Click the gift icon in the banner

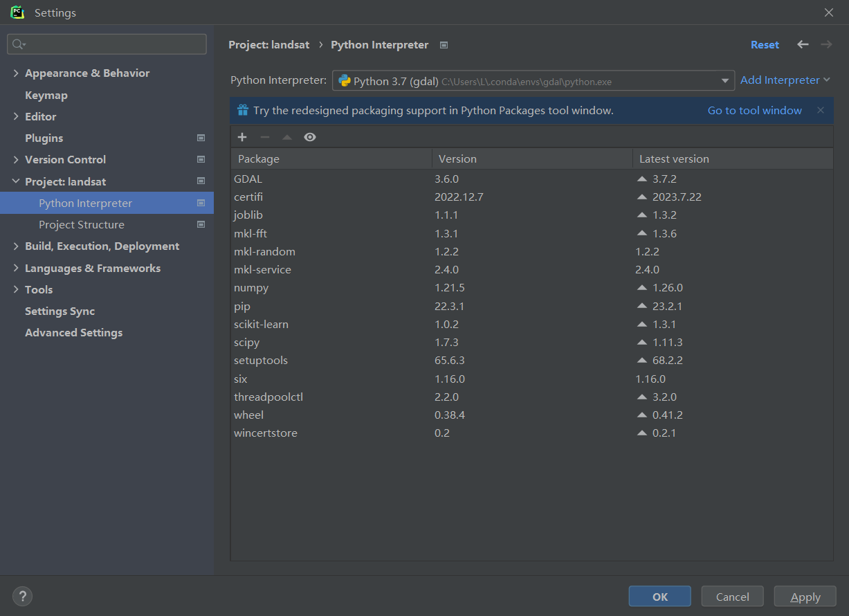(243, 110)
